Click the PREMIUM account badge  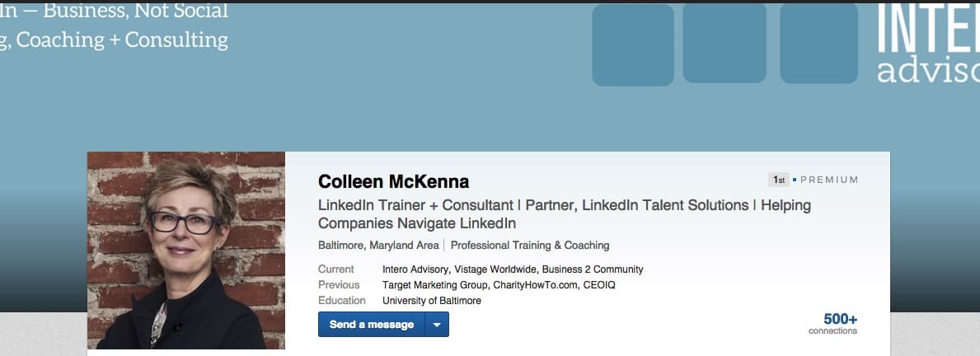click(829, 180)
